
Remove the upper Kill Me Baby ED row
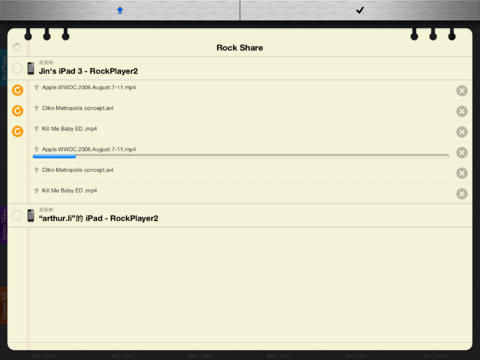pyautogui.click(x=462, y=132)
